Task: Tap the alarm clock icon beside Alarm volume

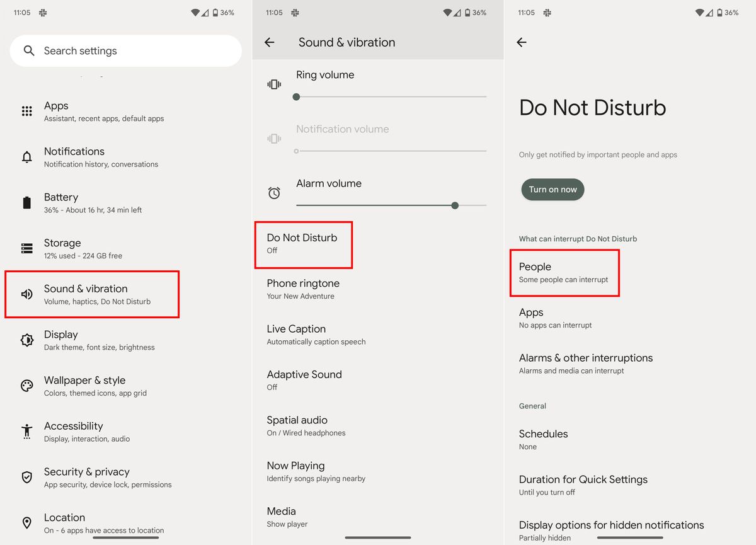Action: point(274,192)
